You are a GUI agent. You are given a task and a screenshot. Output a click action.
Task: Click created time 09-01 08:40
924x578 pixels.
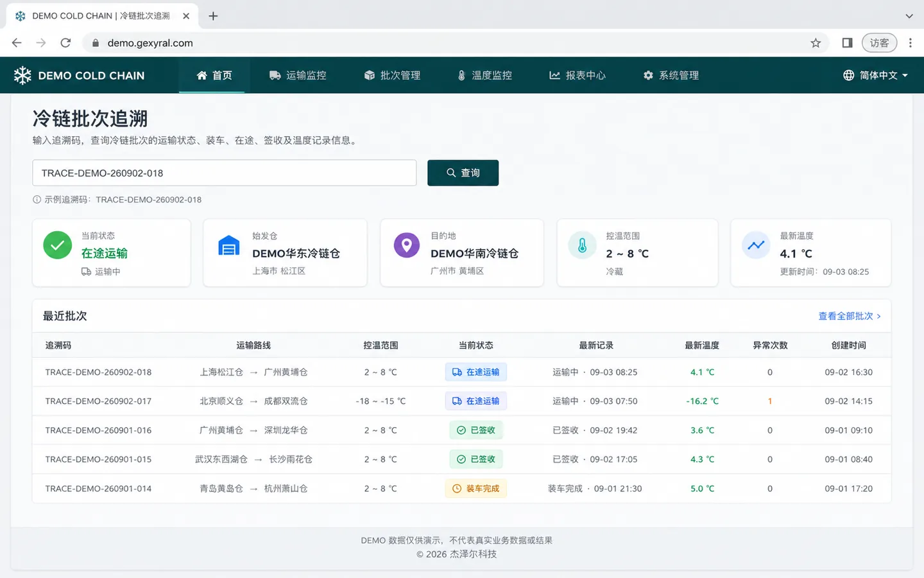(x=848, y=460)
